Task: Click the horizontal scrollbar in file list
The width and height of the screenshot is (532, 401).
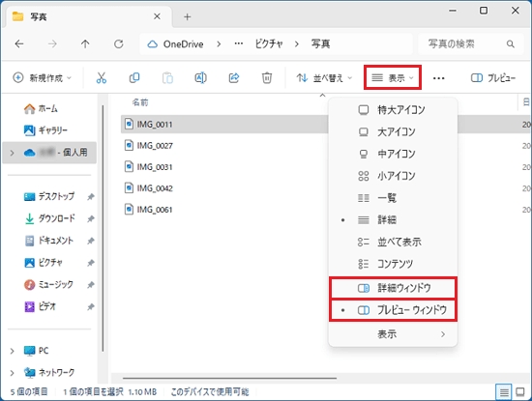Action: click(x=229, y=378)
